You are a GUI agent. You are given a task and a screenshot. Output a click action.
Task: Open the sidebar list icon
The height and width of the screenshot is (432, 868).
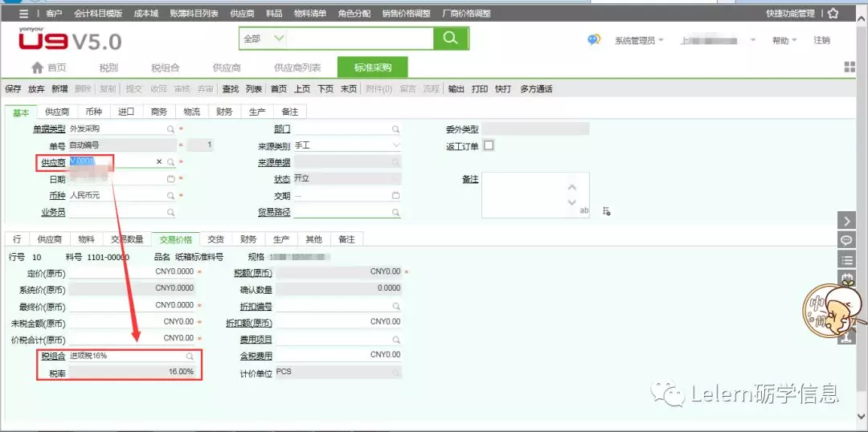click(847, 259)
